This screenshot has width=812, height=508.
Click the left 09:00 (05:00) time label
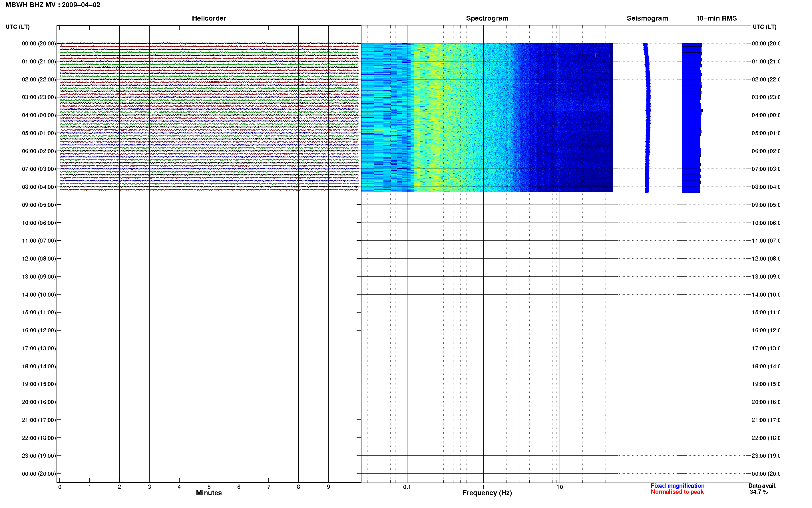coord(39,205)
